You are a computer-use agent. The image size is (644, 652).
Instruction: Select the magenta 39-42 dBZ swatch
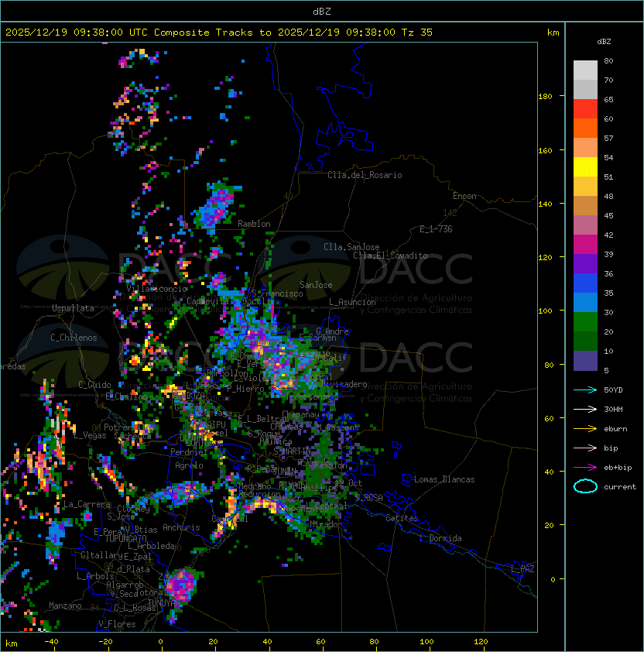click(585, 245)
